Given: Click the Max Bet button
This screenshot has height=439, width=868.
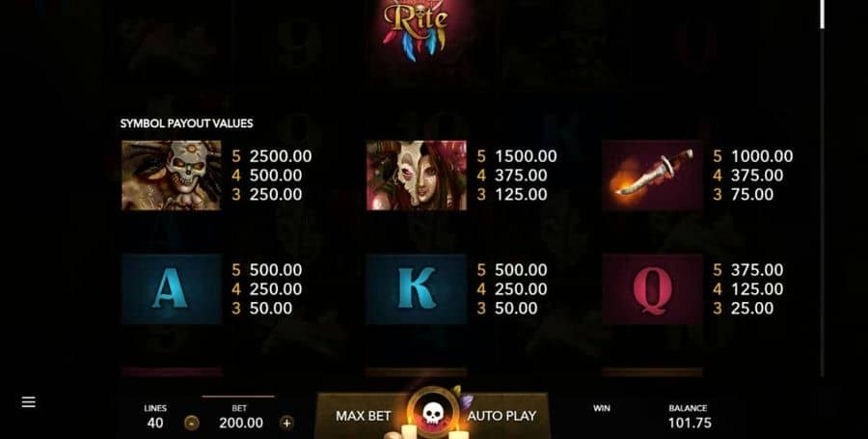Looking at the screenshot, I should click(364, 416).
